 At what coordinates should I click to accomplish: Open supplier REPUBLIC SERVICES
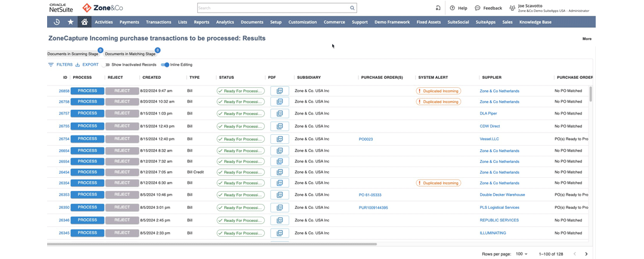tap(499, 220)
